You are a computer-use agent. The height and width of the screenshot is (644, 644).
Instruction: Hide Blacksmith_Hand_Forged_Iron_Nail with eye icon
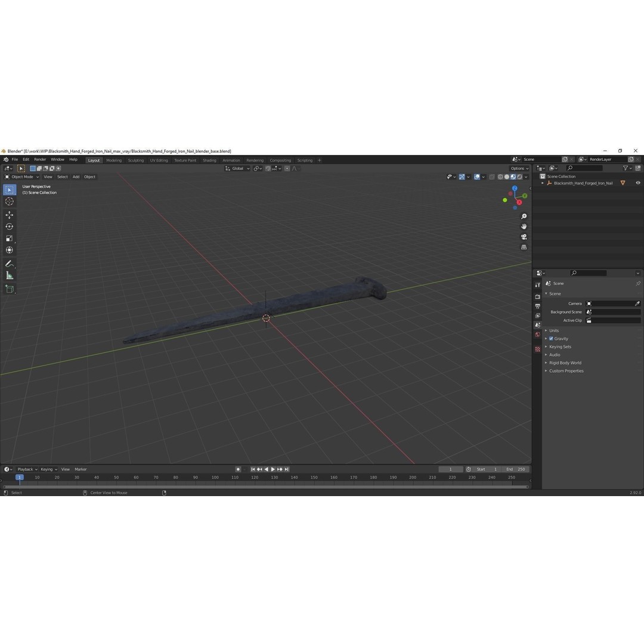(x=638, y=183)
